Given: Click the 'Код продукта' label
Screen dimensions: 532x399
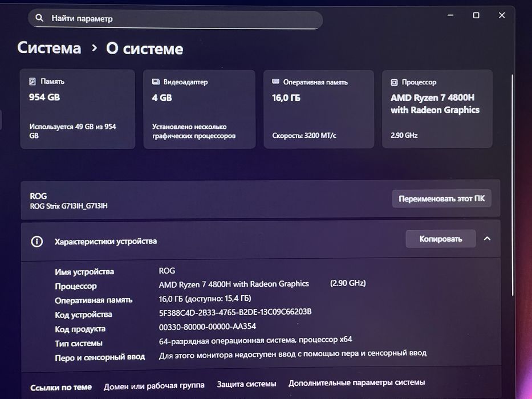Looking at the screenshot, I should click(x=80, y=329).
